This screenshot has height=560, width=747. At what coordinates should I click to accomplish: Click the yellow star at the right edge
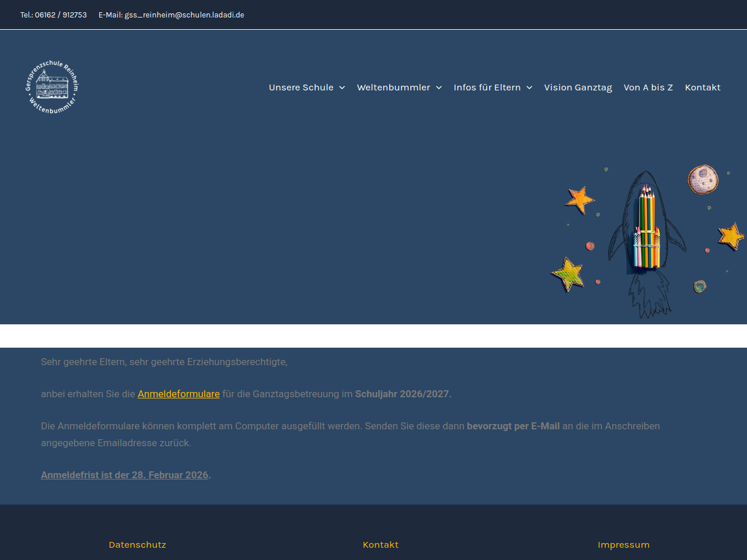731,236
